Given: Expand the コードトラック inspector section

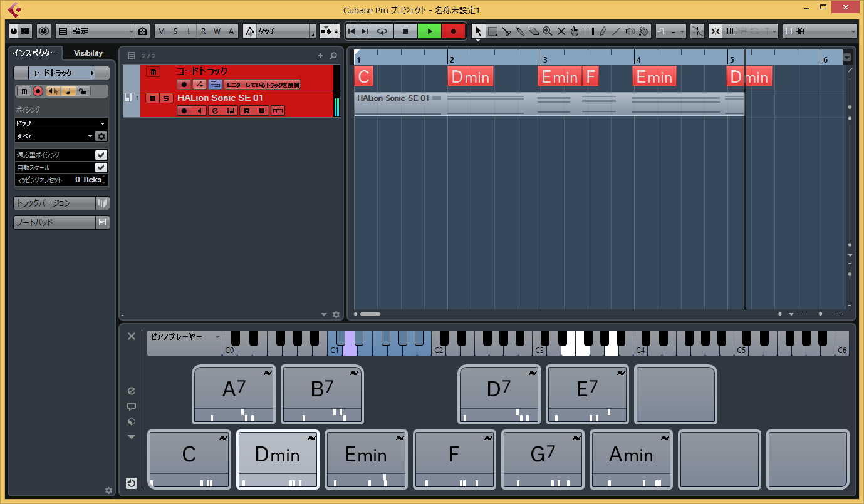Looking at the screenshot, I should 61,73.
